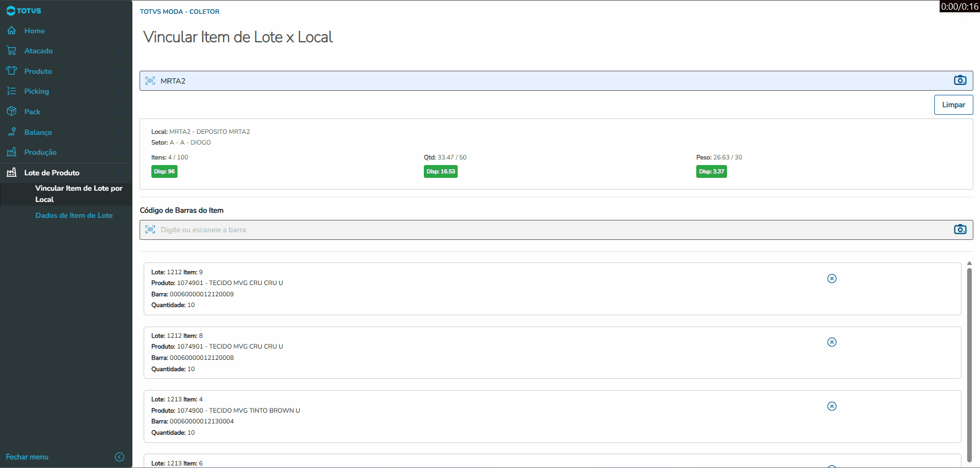Click the Balanço scale icon
This screenshot has width=980, height=468.
(x=11, y=132)
